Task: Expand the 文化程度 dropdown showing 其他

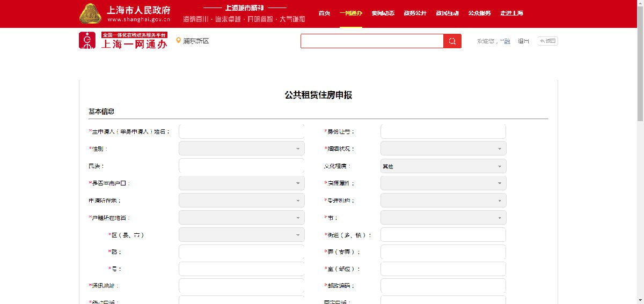Action: (443, 166)
